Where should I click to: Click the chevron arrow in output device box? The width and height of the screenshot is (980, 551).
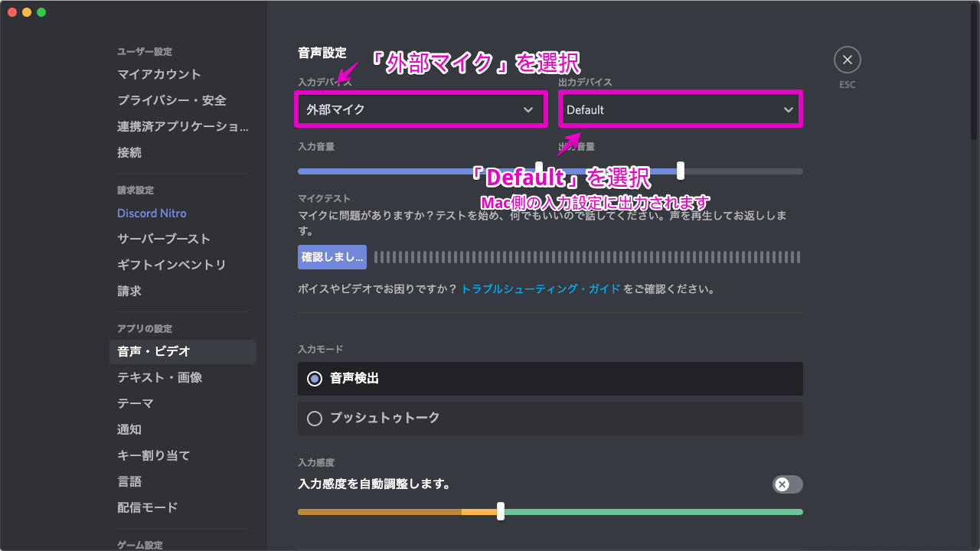pos(789,109)
